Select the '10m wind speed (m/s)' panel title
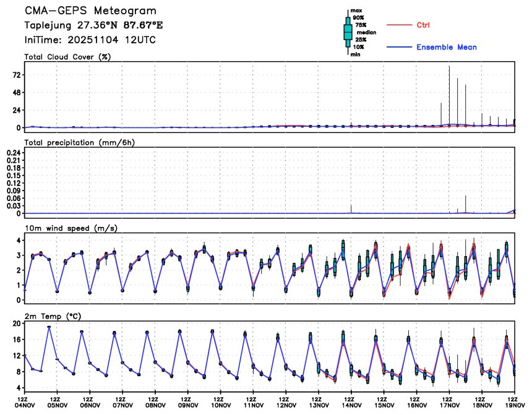Image resolution: width=532 pixels, height=415 pixels. coord(71,228)
